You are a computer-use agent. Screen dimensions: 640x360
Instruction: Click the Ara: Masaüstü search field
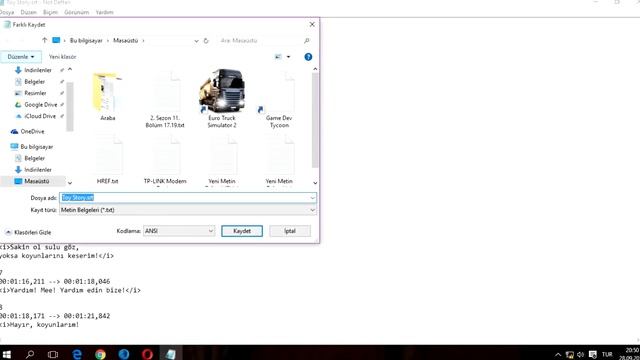(260, 40)
